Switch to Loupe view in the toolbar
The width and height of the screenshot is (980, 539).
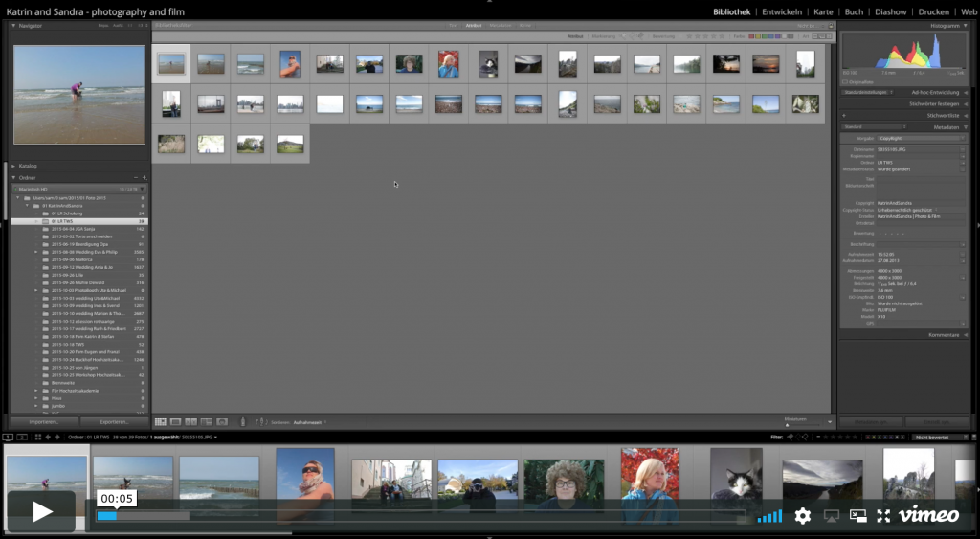click(176, 423)
